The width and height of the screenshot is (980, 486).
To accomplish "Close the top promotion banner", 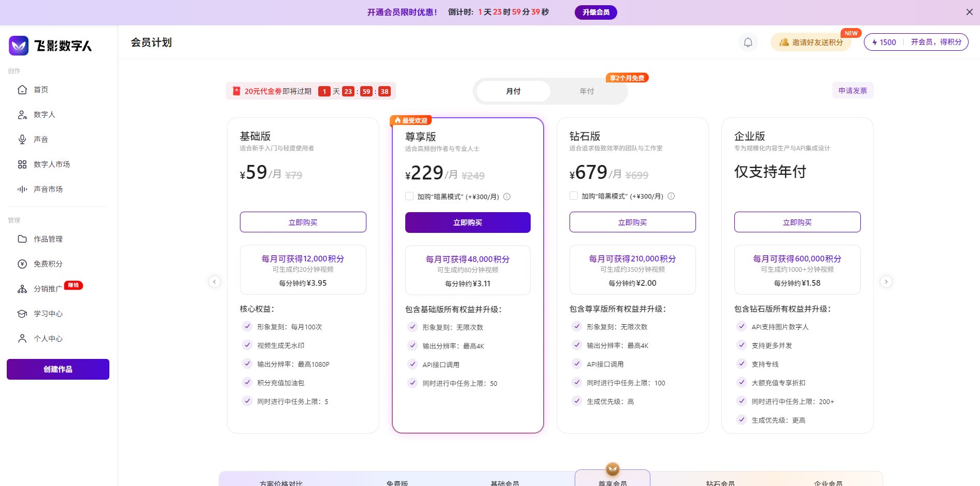I will (x=969, y=12).
